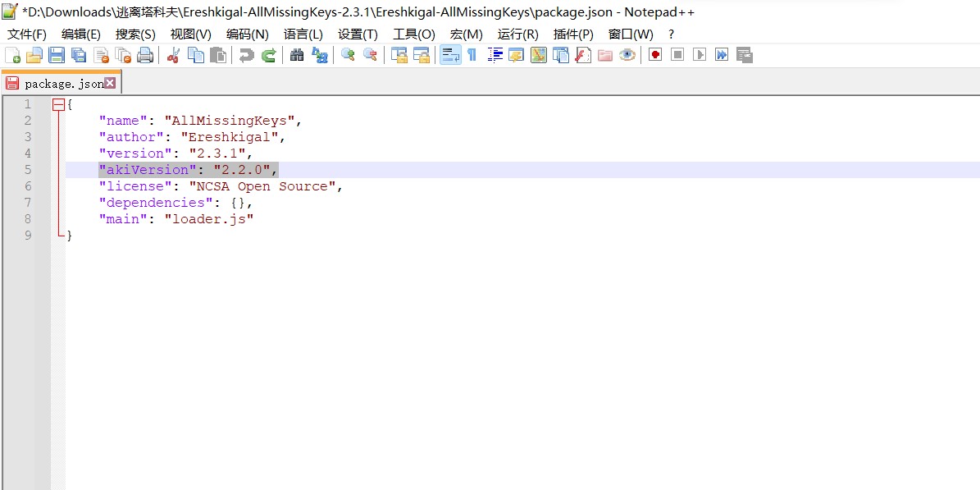Click the Open file folder icon

click(34, 55)
